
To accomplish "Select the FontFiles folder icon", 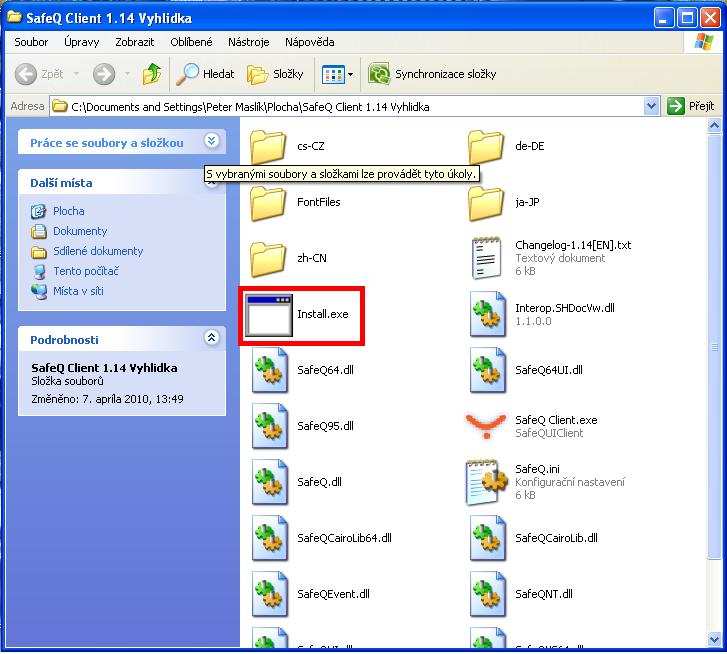I will tap(268, 203).
